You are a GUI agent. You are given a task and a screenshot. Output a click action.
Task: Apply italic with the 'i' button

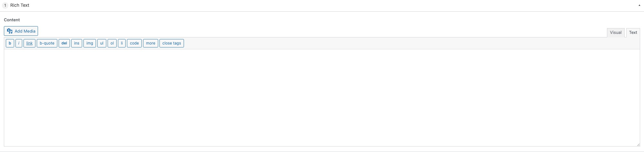click(x=19, y=43)
